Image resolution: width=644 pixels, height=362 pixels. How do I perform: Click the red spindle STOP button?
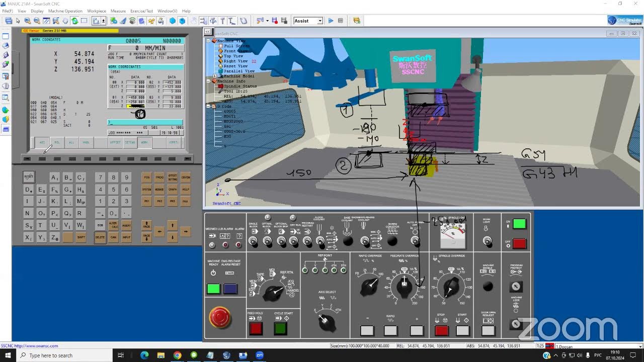click(x=441, y=330)
